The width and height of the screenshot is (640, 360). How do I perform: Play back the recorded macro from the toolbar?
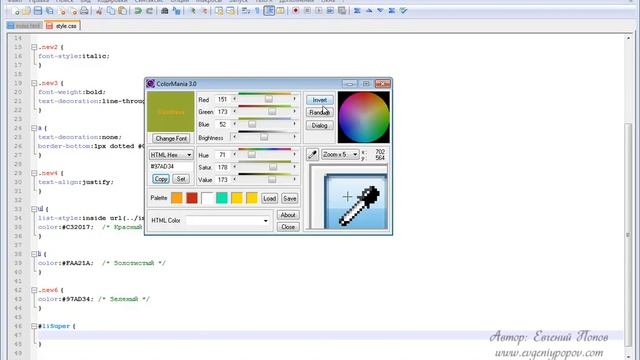(x=319, y=11)
